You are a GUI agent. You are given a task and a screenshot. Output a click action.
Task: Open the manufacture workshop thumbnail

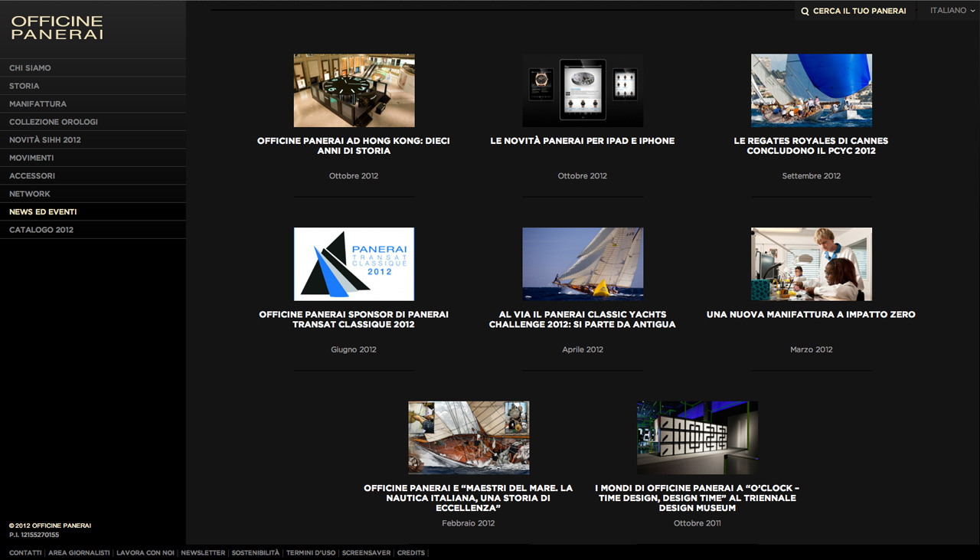click(x=812, y=264)
